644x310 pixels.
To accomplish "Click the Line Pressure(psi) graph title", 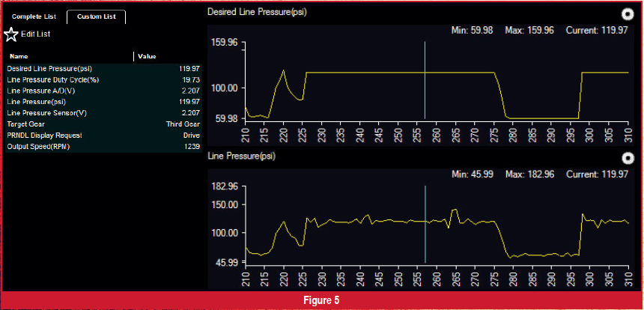I will (241, 156).
